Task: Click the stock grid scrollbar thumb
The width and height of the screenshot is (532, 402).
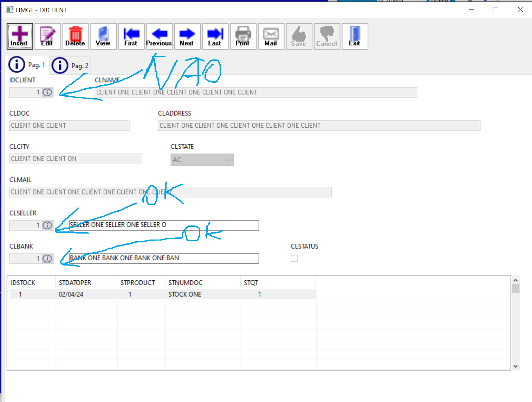Action: click(x=515, y=289)
